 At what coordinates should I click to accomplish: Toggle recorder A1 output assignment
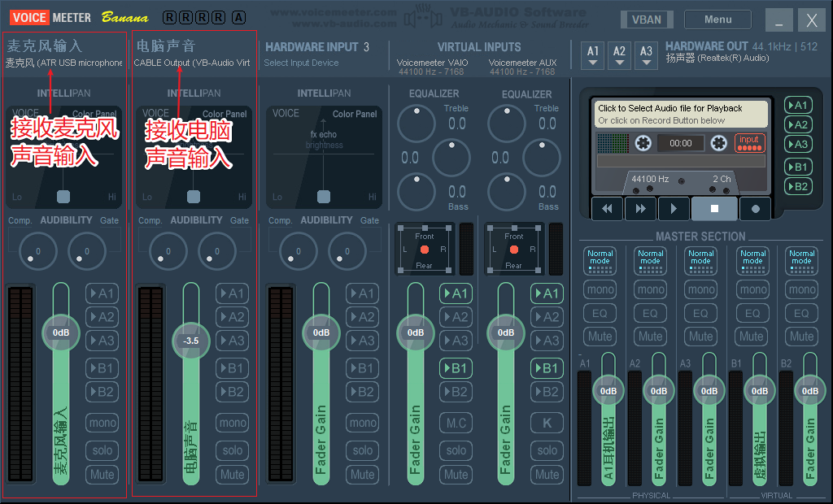[798, 105]
